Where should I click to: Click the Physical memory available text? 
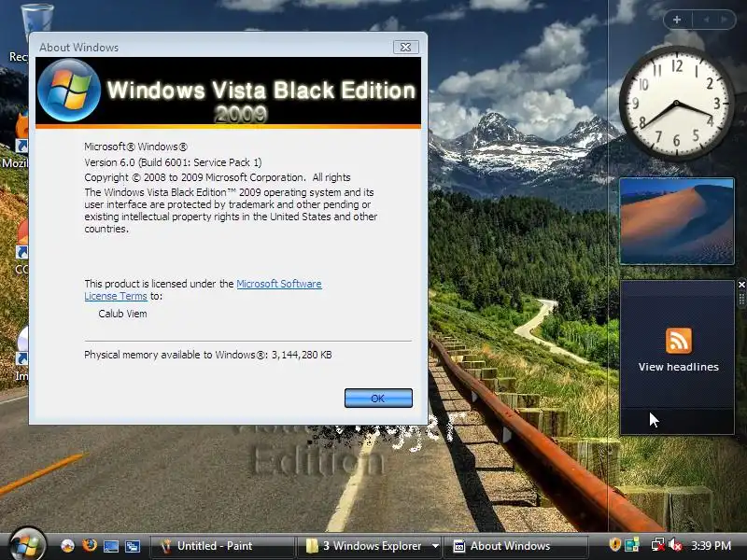point(208,355)
